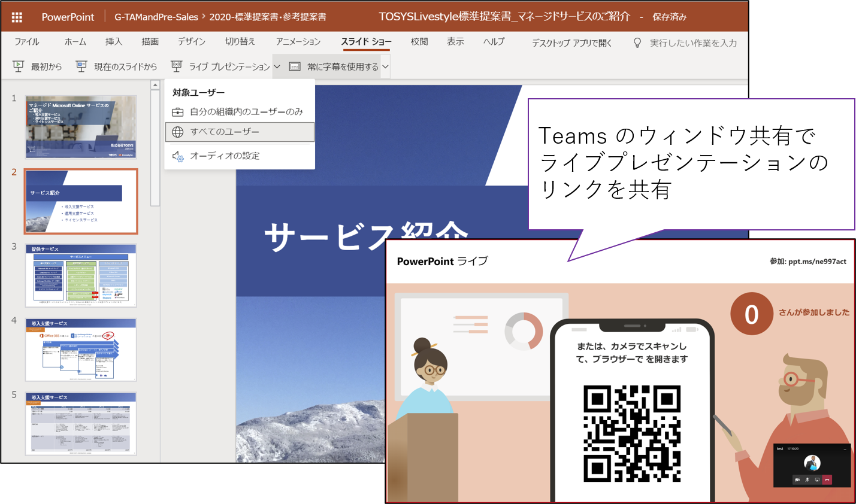The width and height of the screenshot is (856, 504).
Task: Hang up the Teams call
Action: 827,479
